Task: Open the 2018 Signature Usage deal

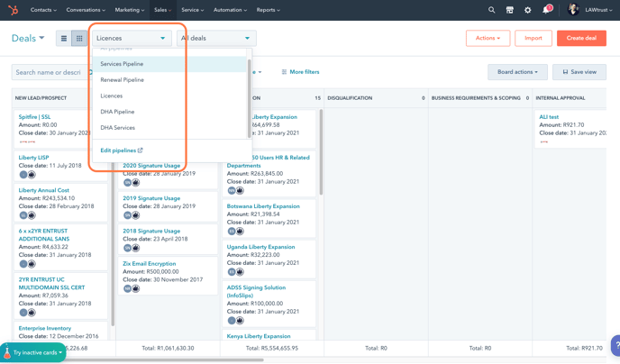Action: point(151,231)
